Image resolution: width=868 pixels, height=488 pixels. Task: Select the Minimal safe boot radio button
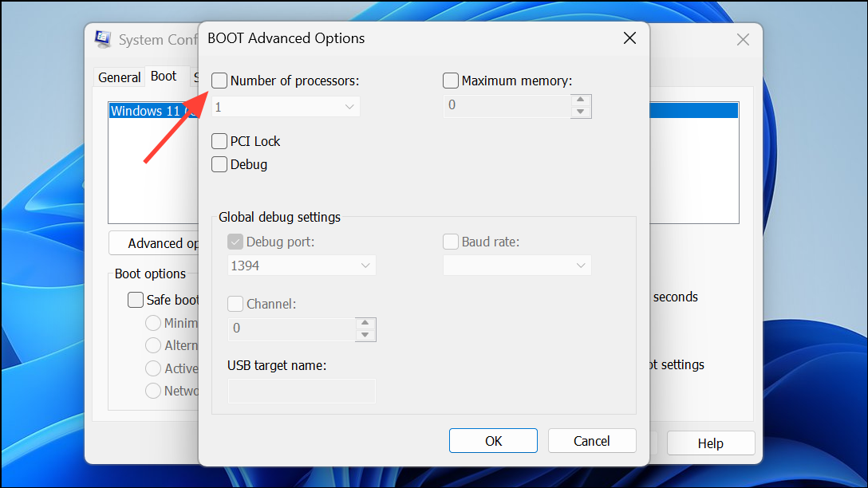point(152,323)
